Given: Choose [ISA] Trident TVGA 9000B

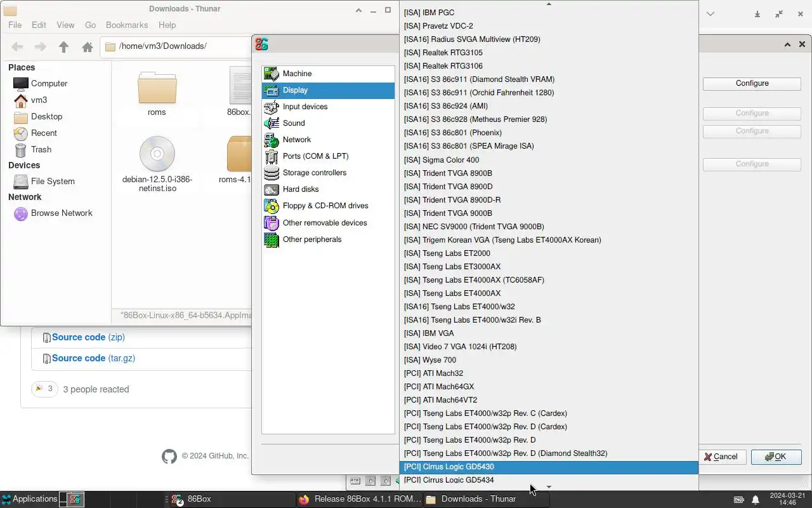Looking at the screenshot, I should pos(549,213).
